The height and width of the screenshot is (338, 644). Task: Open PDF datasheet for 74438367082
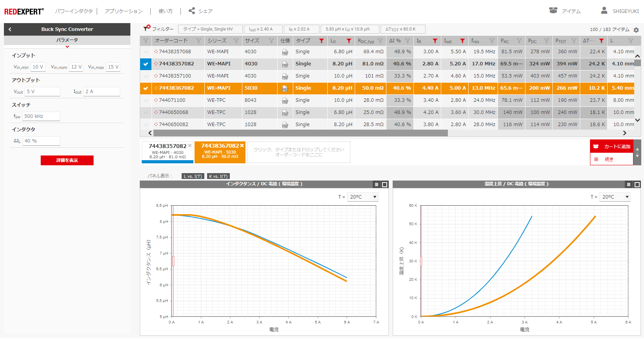(x=285, y=89)
